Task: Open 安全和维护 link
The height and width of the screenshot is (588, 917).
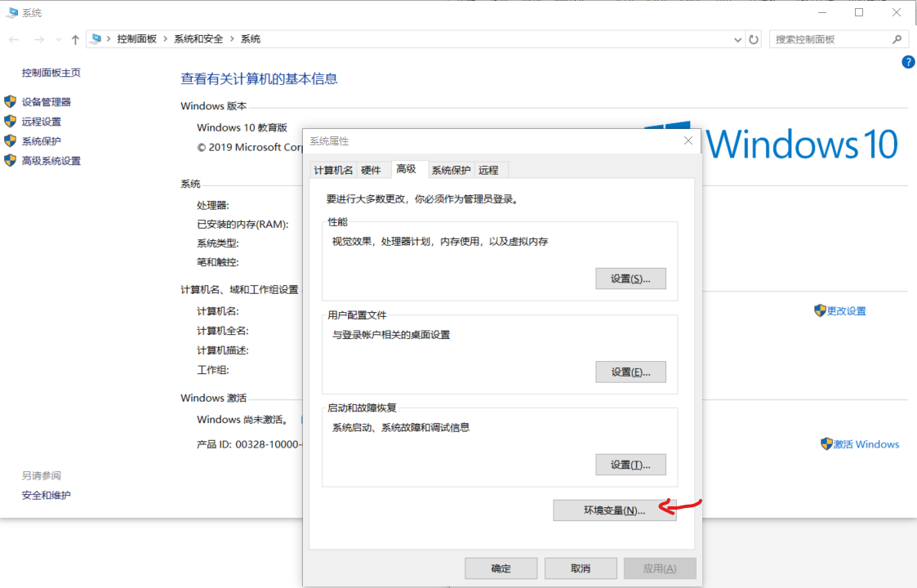Action: (x=47, y=495)
